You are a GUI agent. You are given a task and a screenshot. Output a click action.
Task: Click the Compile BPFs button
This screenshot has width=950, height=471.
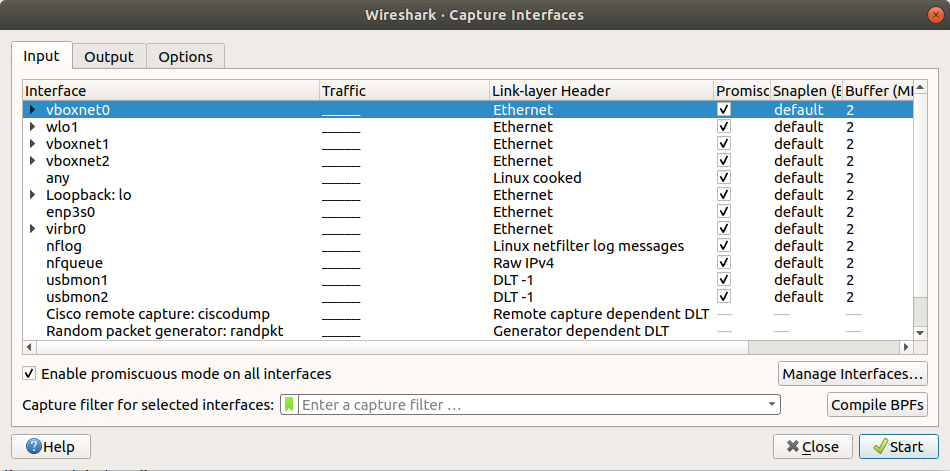click(x=877, y=405)
